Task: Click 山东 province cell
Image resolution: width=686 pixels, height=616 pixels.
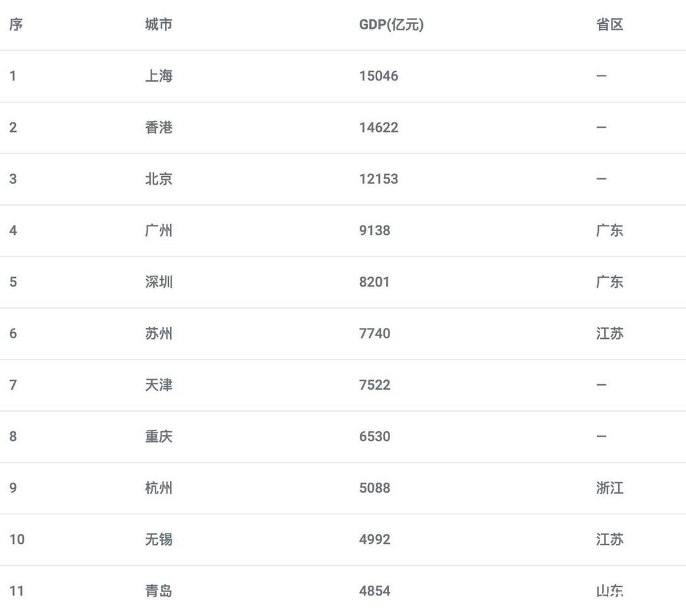Action: pyautogui.click(x=610, y=591)
